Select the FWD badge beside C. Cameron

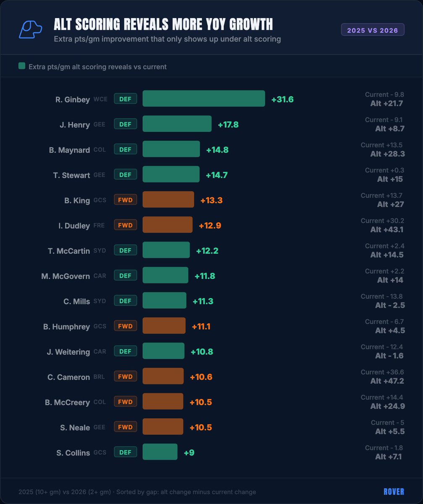tap(125, 376)
